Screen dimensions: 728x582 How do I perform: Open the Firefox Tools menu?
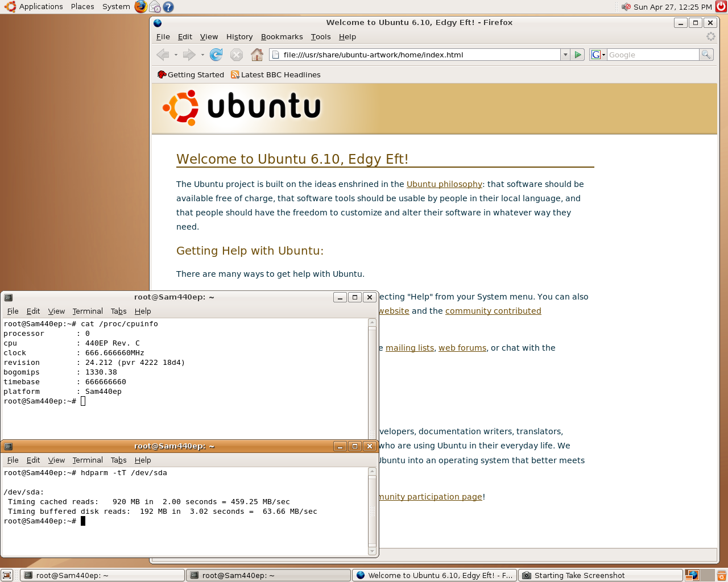coord(321,36)
